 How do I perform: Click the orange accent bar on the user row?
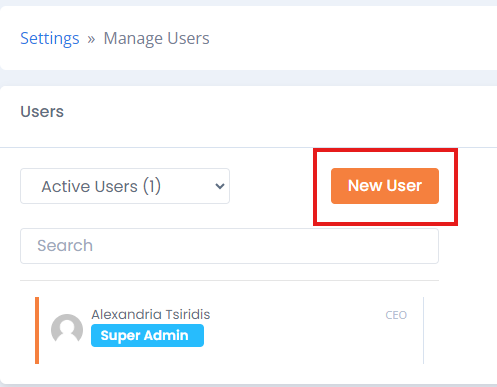[37, 330]
